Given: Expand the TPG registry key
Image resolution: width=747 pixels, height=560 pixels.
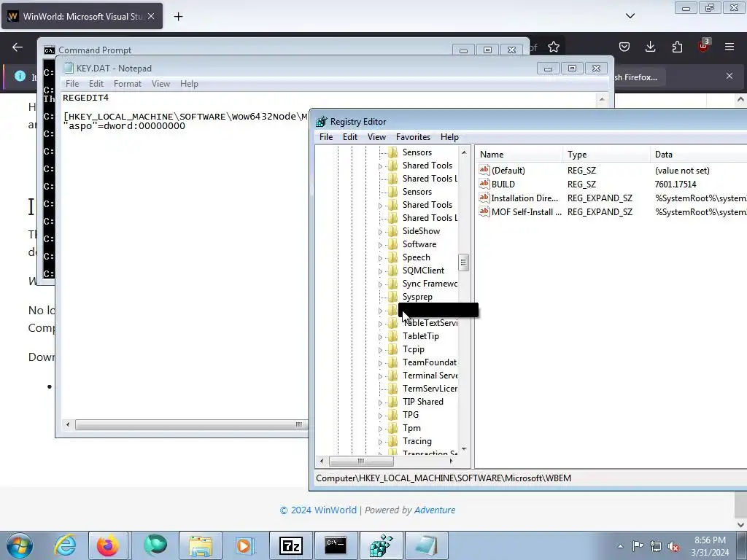Looking at the screenshot, I should 380,416.
